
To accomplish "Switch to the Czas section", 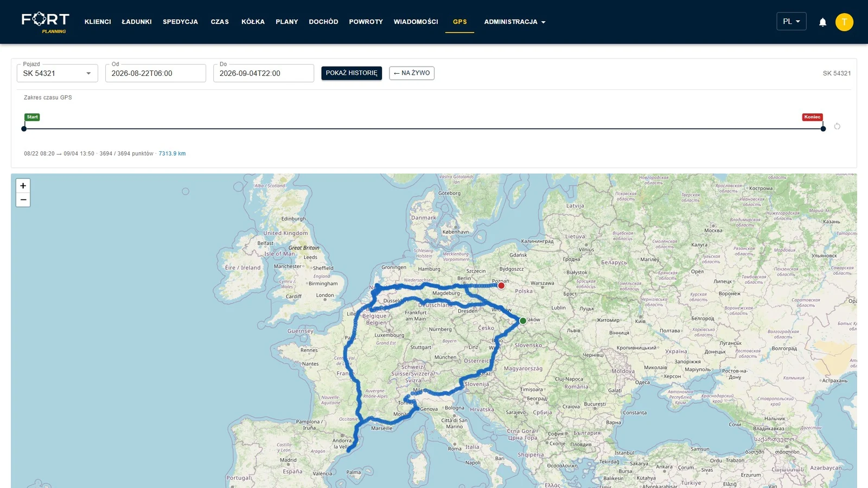I will 220,22.
